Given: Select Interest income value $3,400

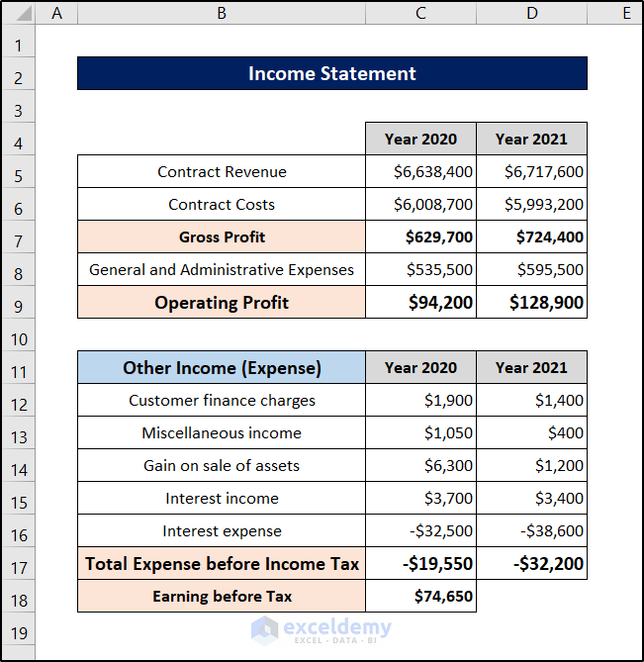Looking at the screenshot, I should 532,498.
